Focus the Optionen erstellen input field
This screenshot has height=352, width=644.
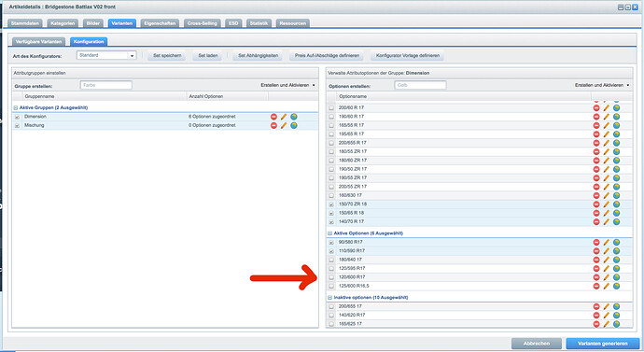tap(420, 85)
